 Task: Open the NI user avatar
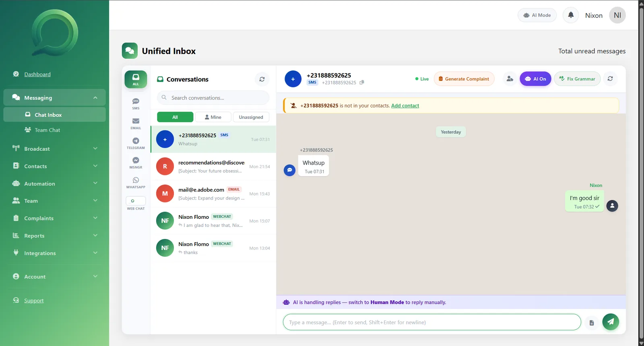[617, 15]
